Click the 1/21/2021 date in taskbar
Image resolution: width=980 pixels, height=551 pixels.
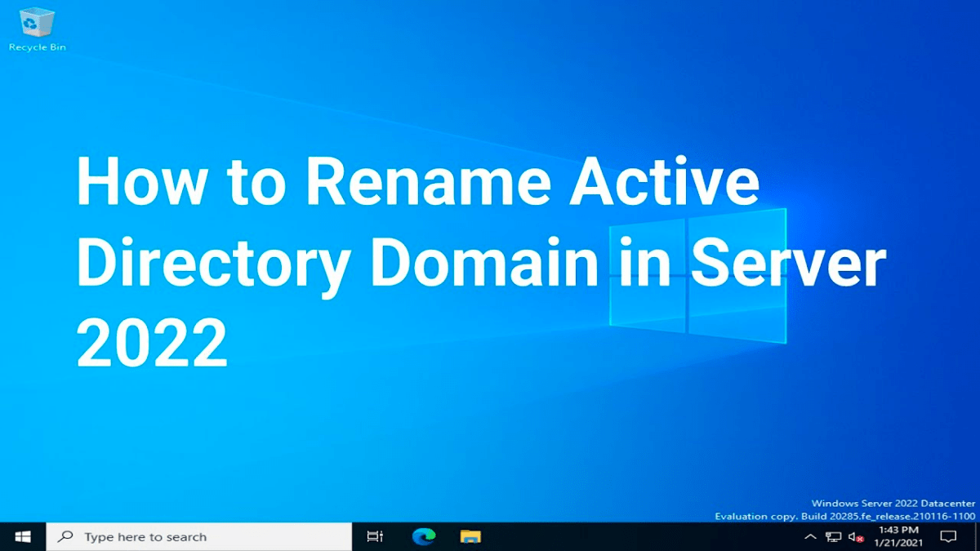coord(898,543)
